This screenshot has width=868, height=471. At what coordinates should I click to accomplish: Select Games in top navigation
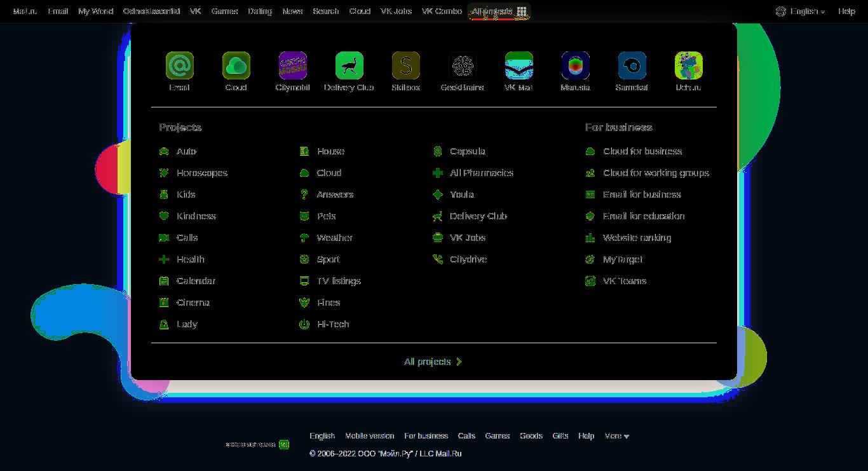pyautogui.click(x=225, y=11)
